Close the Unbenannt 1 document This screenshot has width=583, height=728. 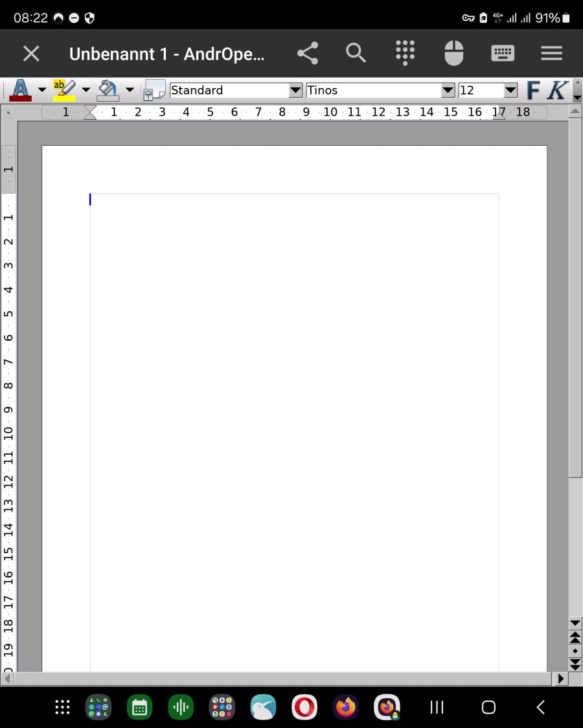[31, 53]
